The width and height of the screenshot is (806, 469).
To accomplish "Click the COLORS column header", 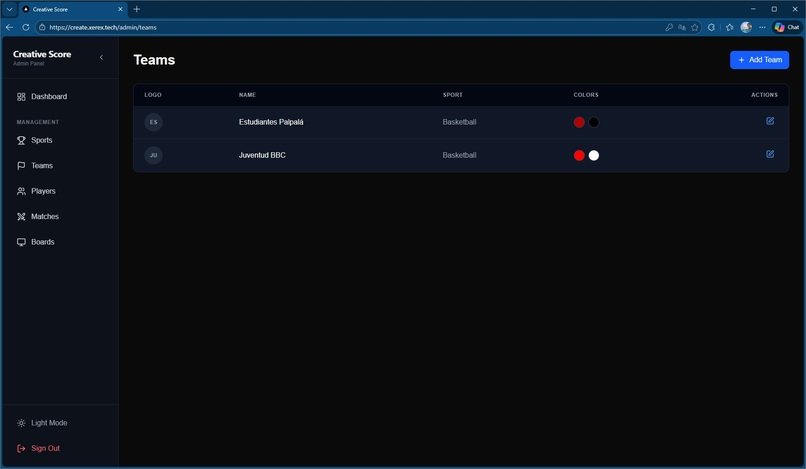I will click(586, 95).
